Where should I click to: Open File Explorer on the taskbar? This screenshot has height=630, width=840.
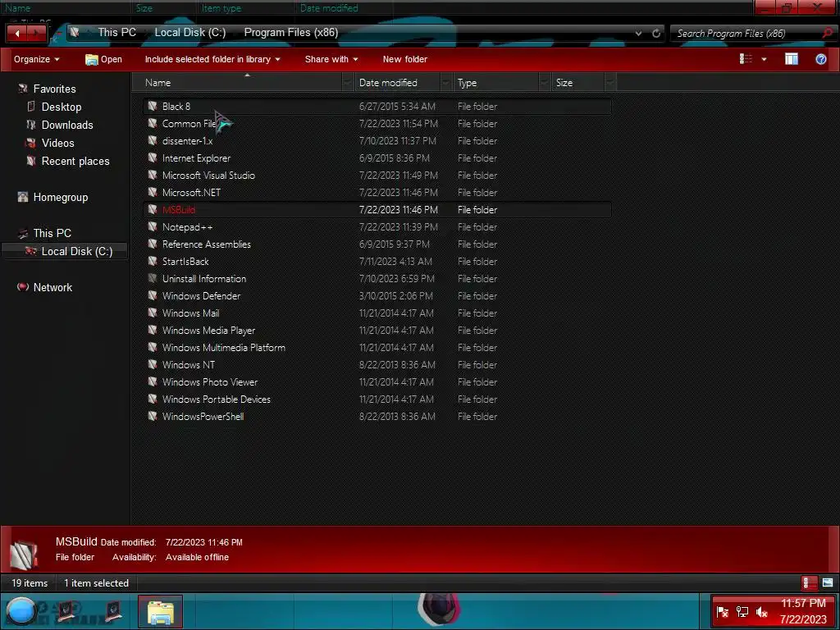[x=160, y=611]
